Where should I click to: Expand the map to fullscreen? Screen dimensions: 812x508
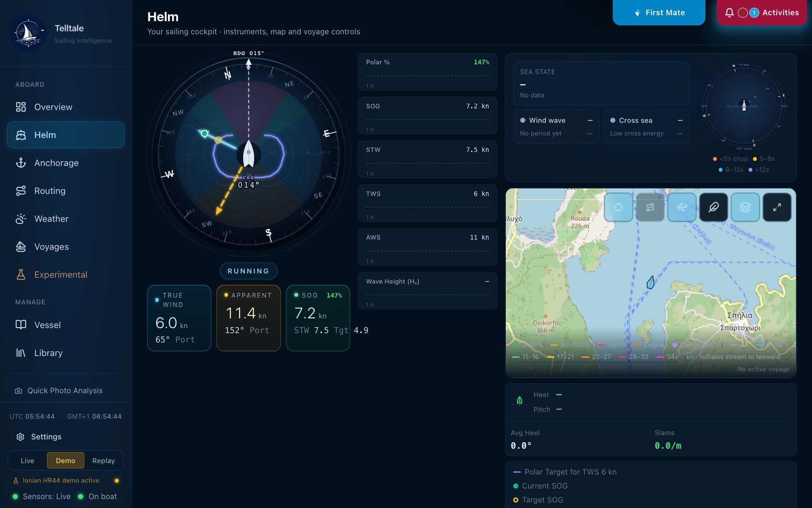[777, 207]
